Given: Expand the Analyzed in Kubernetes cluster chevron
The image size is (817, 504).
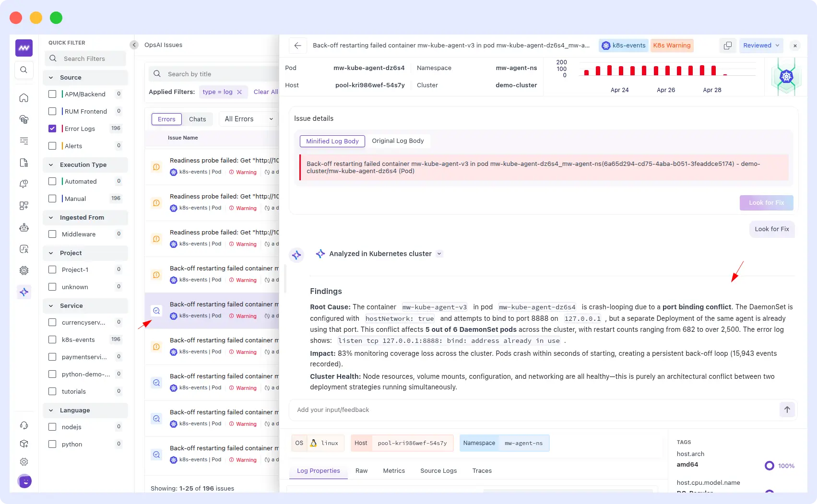Looking at the screenshot, I should pyautogui.click(x=439, y=254).
